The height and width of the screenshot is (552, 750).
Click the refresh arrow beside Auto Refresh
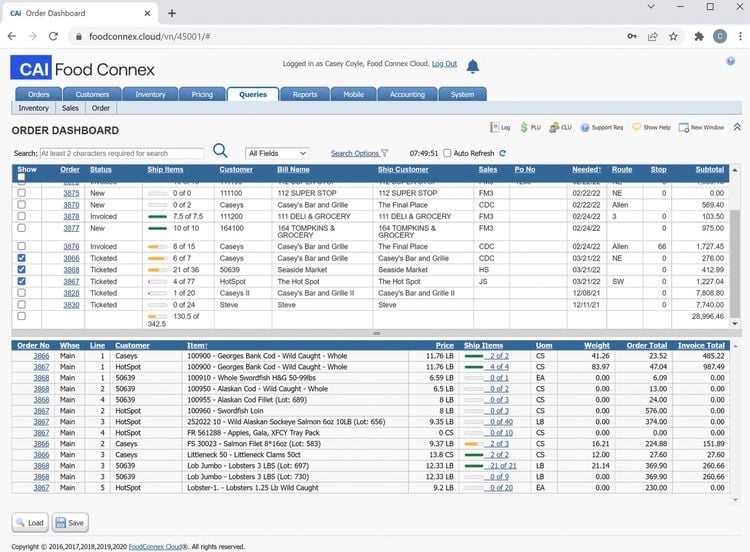click(502, 153)
